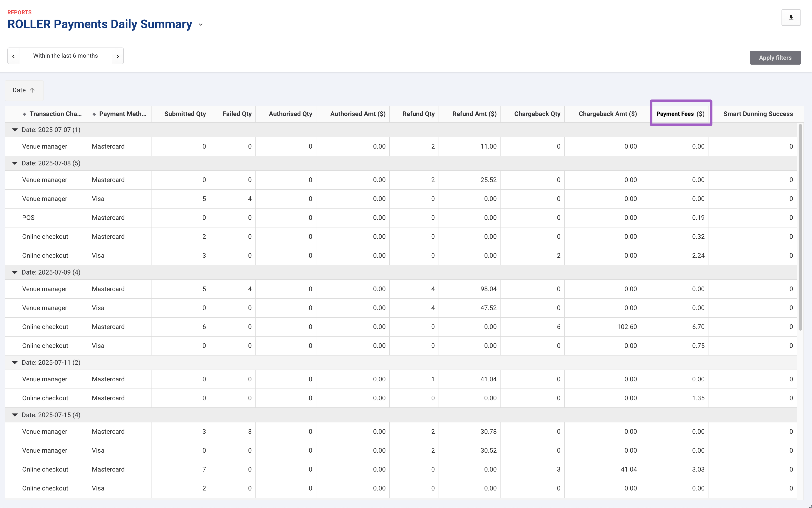This screenshot has height=508, width=812.
Task: Collapse the 2025-07-15 date group
Action: pyautogui.click(x=15, y=415)
